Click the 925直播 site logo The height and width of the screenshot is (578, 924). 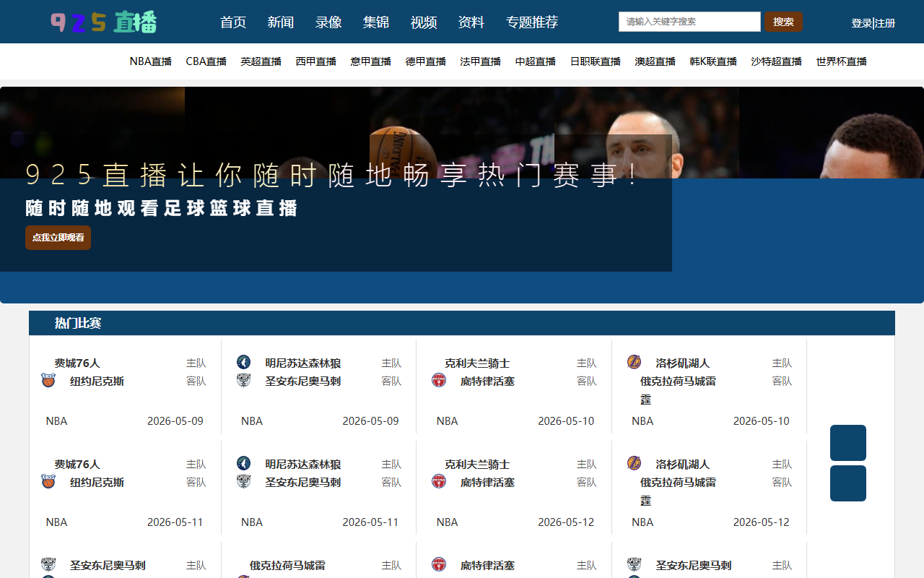[104, 22]
